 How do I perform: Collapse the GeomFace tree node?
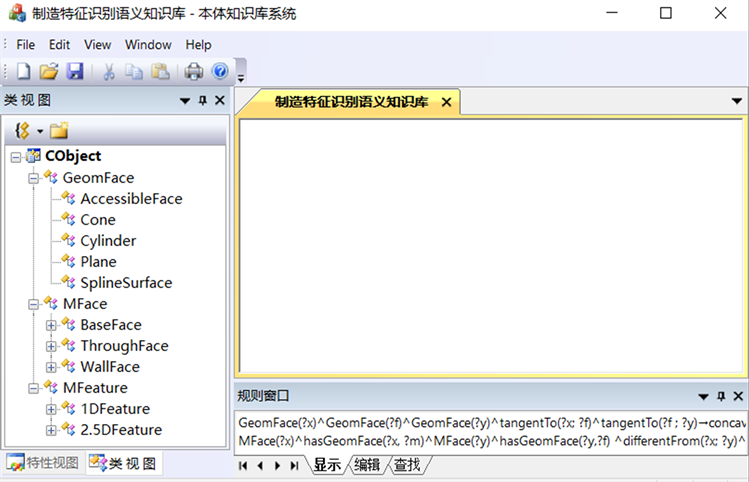click(33, 178)
